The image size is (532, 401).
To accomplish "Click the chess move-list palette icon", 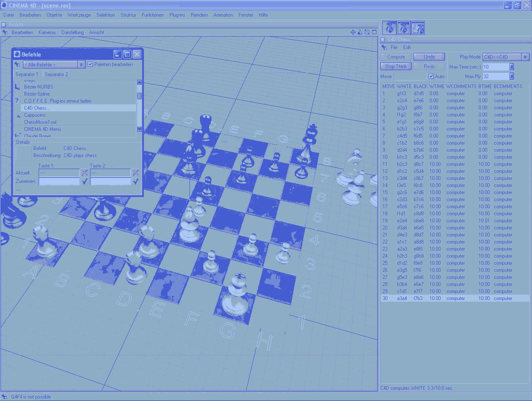I will [418, 28].
